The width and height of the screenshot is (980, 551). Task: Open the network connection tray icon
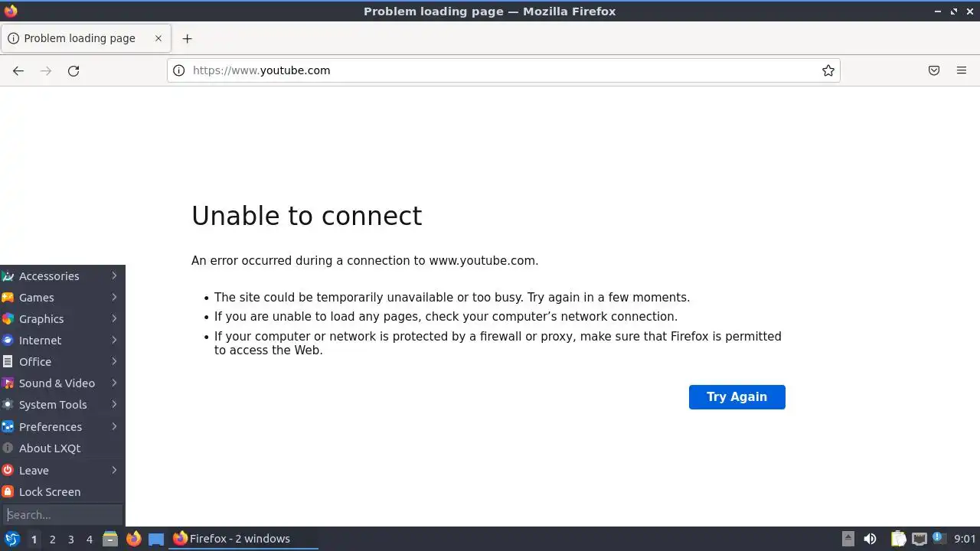tap(919, 539)
